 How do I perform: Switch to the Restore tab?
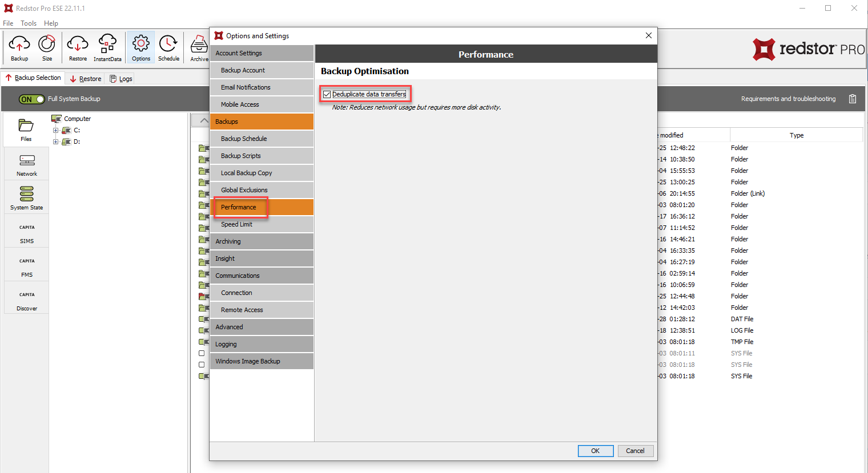point(86,79)
